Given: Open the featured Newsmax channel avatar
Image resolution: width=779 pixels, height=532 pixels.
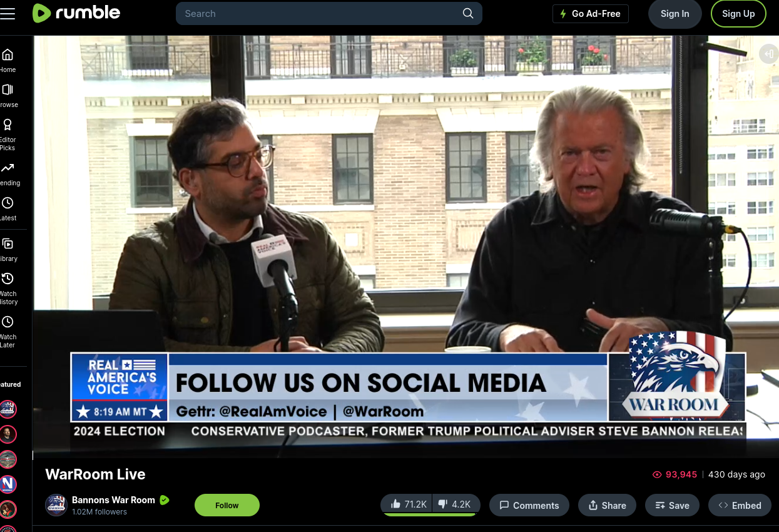Looking at the screenshot, I should point(8,484).
